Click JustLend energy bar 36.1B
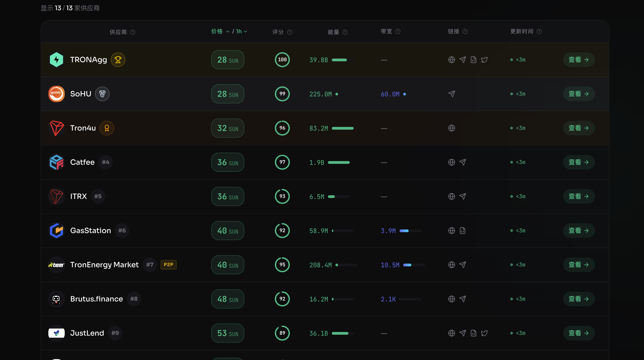The height and width of the screenshot is (360, 644). pyautogui.click(x=343, y=333)
